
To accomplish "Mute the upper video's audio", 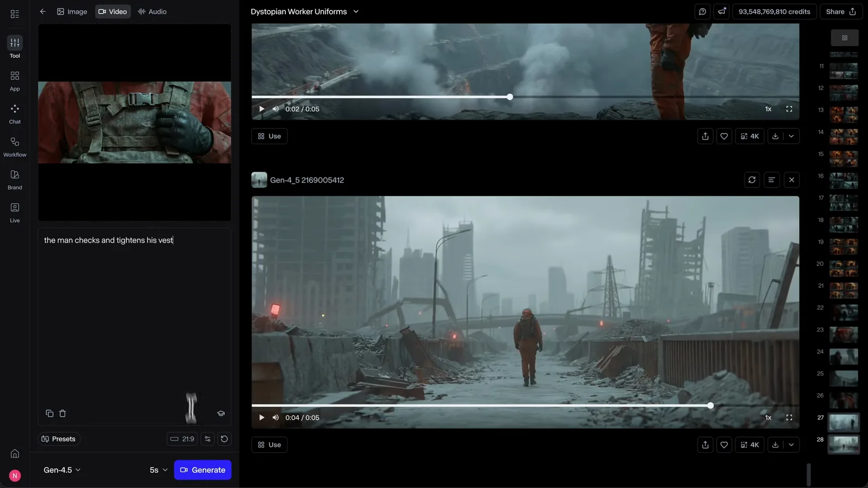I will [276, 109].
